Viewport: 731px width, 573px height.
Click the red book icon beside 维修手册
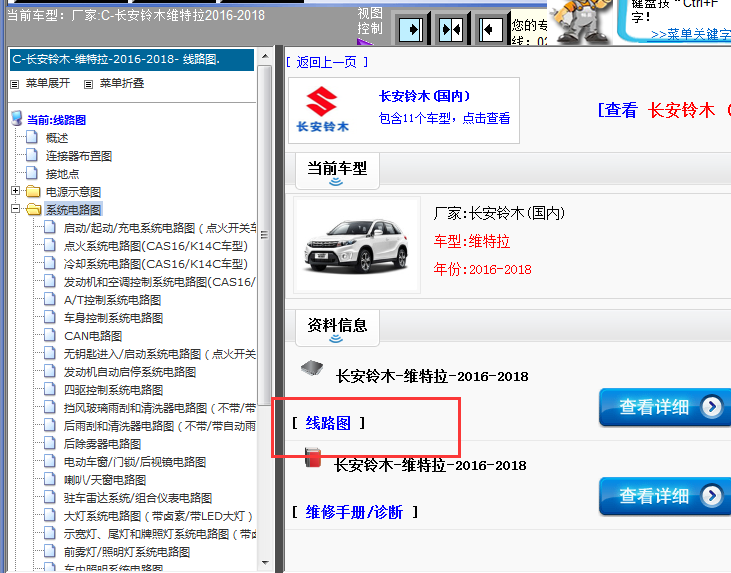coord(312,459)
